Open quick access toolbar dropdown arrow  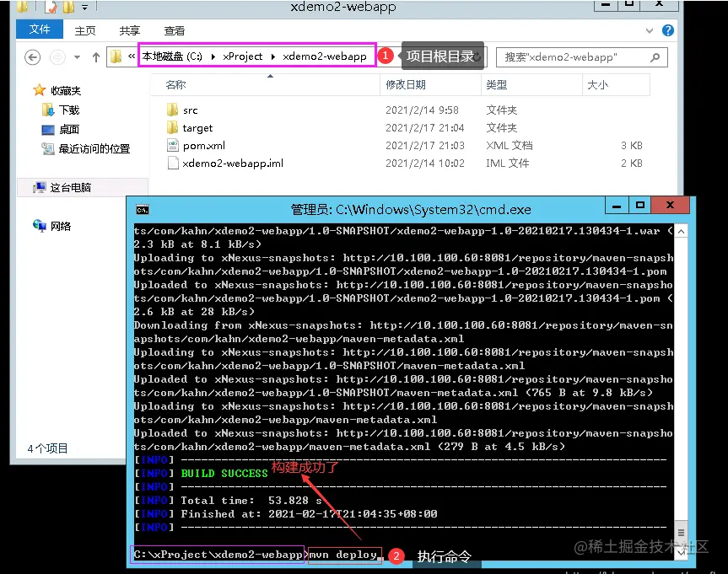(x=84, y=7)
